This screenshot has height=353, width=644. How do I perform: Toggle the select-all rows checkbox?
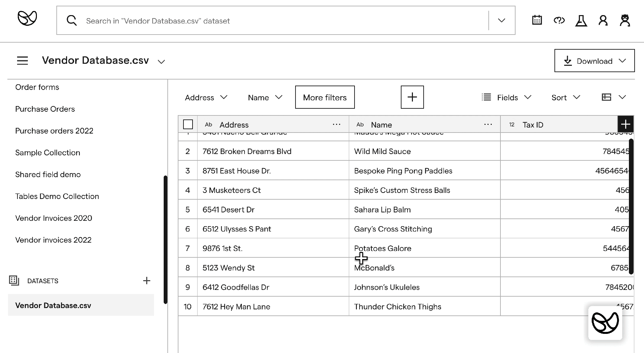[188, 124]
